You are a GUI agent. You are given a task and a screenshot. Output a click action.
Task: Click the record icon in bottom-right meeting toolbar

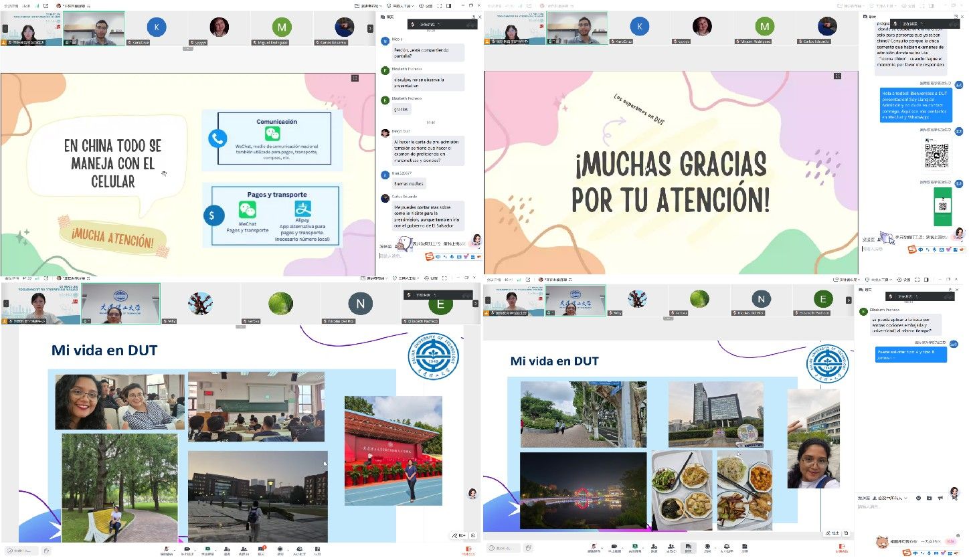click(707, 548)
